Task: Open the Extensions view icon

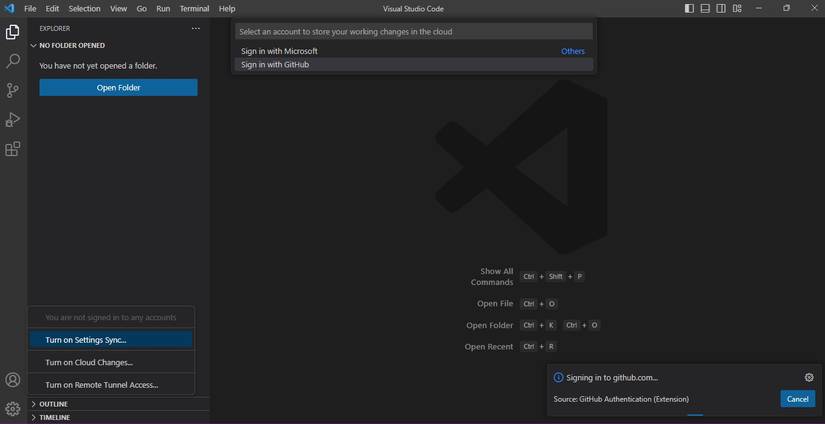Action: (x=13, y=149)
